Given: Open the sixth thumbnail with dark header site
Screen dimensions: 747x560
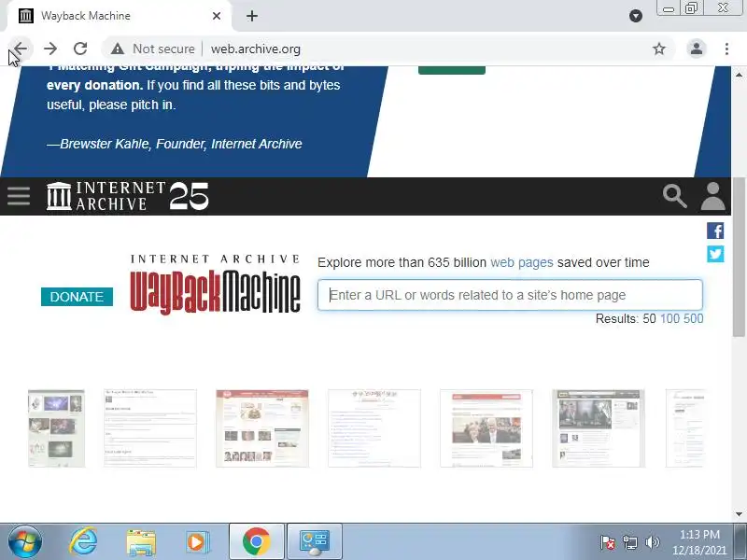Looking at the screenshot, I should pos(599,428).
